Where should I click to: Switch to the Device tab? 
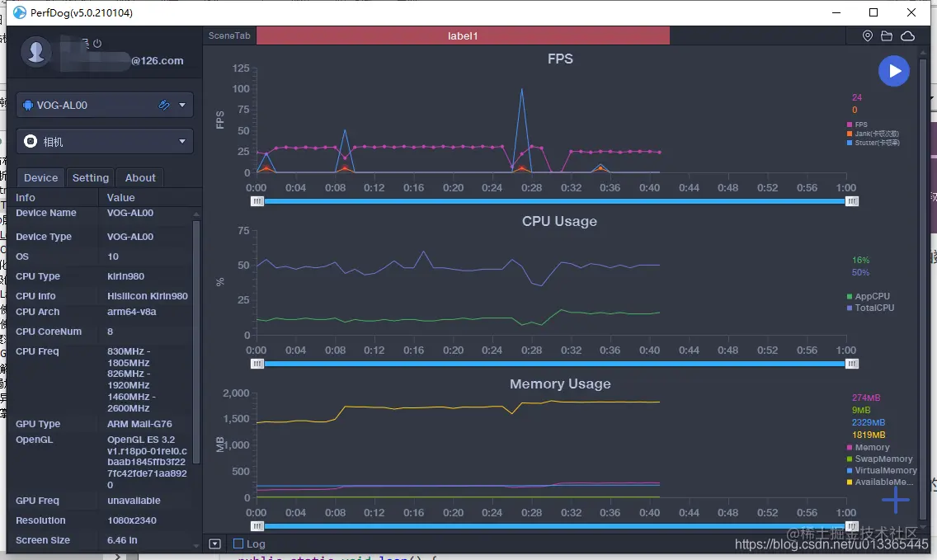pyautogui.click(x=40, y=177)
